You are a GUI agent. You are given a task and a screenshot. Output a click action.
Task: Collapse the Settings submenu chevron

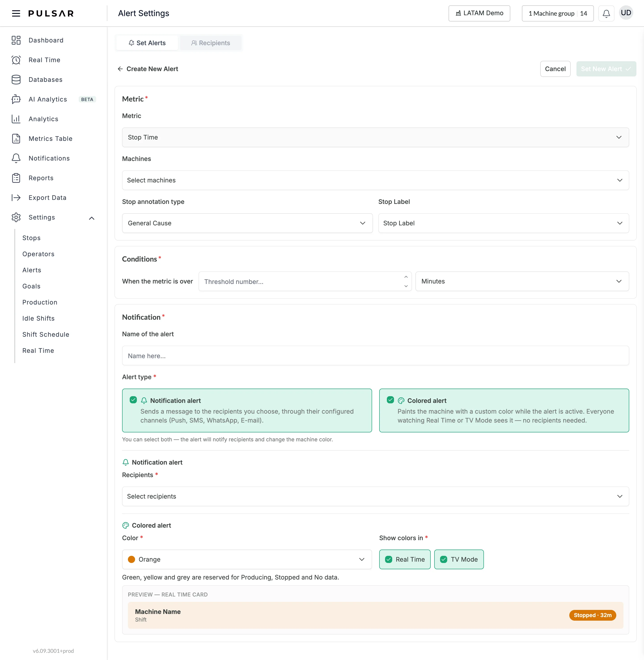(x=92, y=218)
